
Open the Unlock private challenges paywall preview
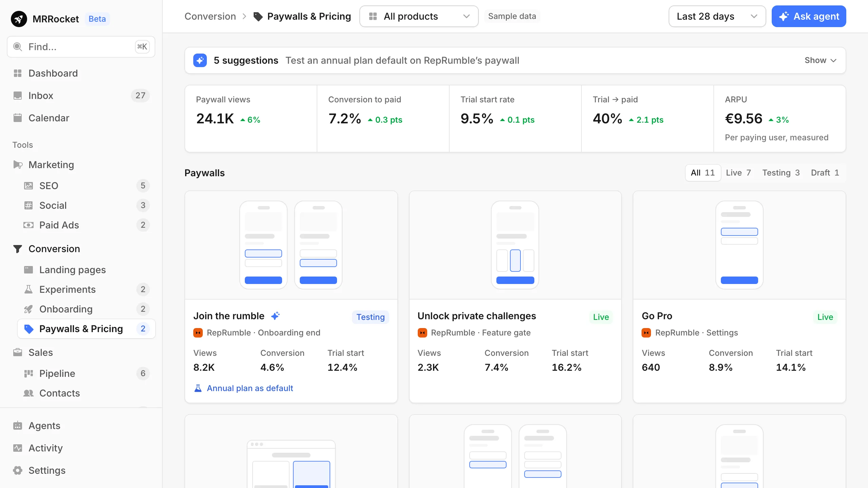pos(515,245)
